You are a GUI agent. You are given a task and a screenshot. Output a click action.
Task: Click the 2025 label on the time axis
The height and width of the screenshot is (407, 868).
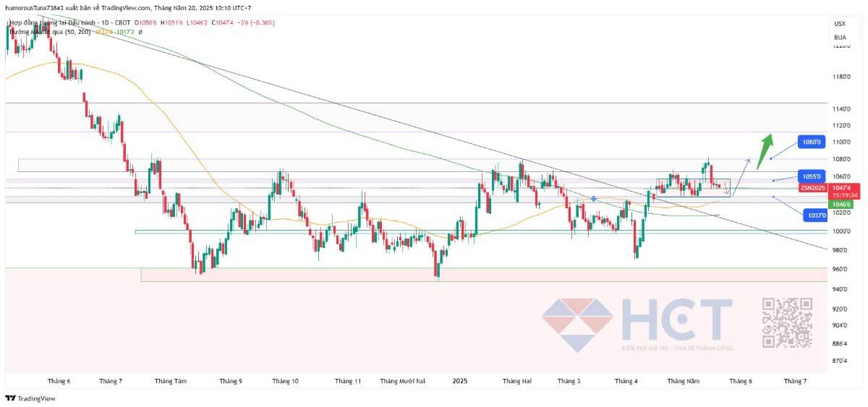(458, 381)
